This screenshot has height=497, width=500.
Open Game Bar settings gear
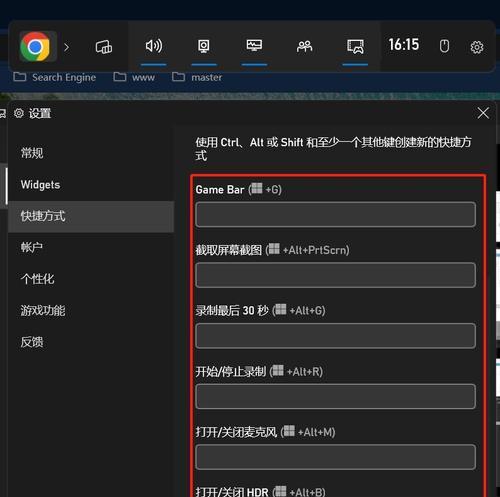[477, 47]
